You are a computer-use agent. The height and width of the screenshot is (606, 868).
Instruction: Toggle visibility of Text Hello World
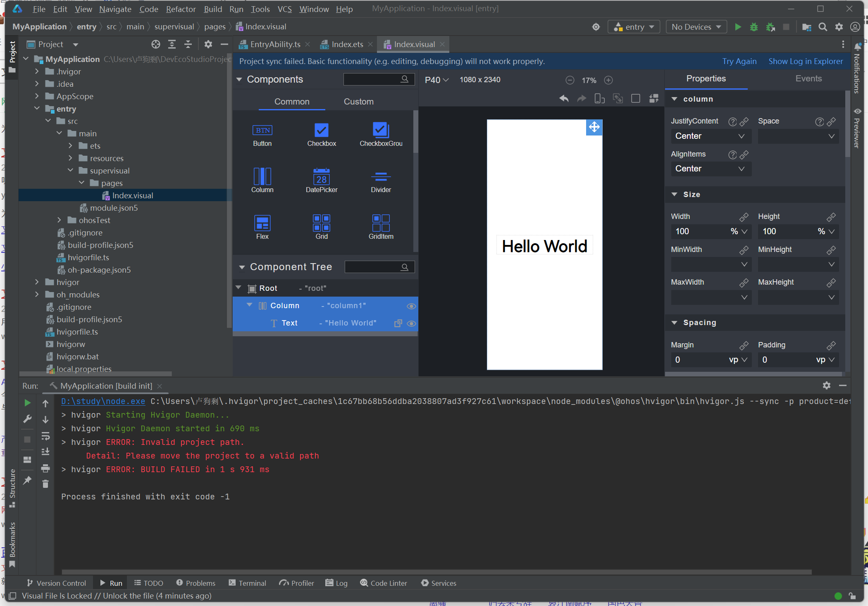pos(411,323)
